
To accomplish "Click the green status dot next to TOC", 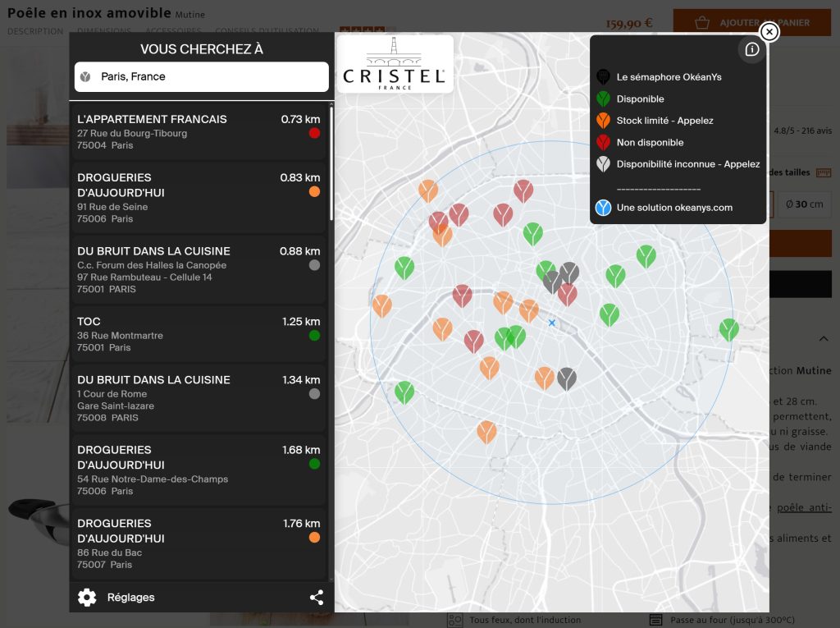I will 314,335.
